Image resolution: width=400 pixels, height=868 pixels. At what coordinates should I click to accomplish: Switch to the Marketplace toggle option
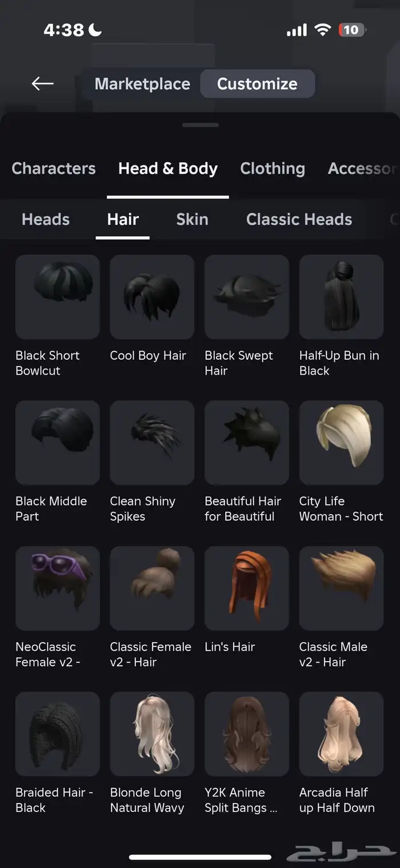point(142,84)
